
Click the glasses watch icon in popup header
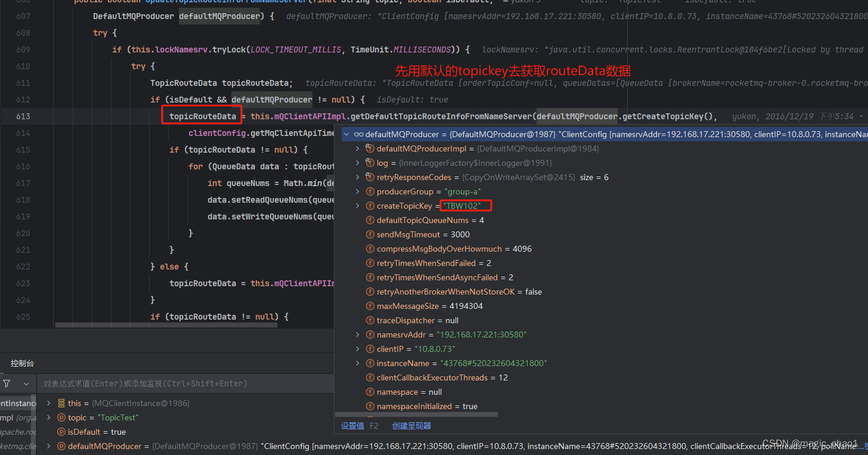358,134
